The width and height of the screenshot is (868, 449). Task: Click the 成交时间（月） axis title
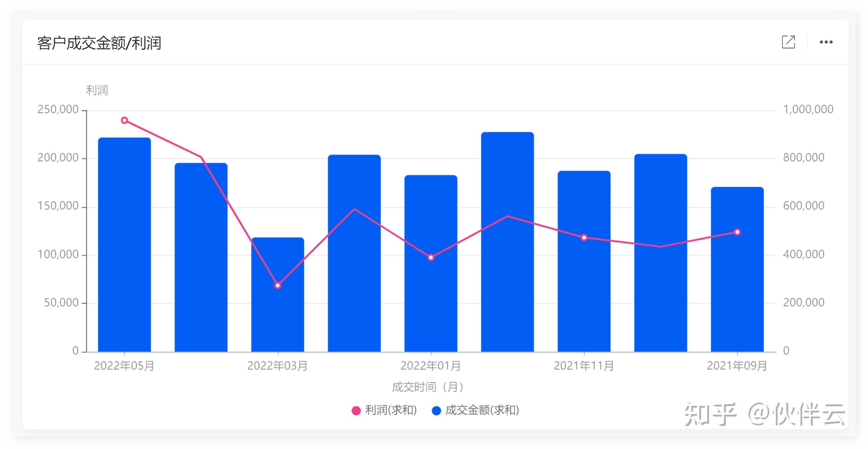tap(428, 387)
